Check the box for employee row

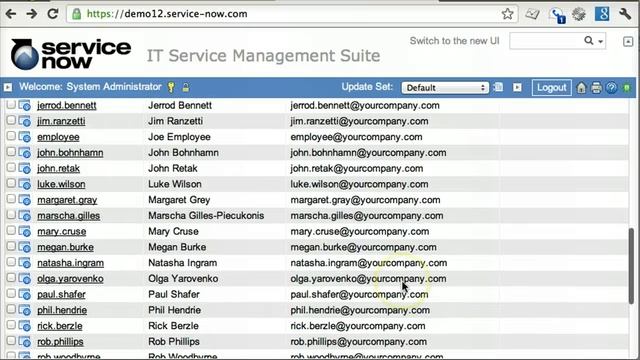11,136
